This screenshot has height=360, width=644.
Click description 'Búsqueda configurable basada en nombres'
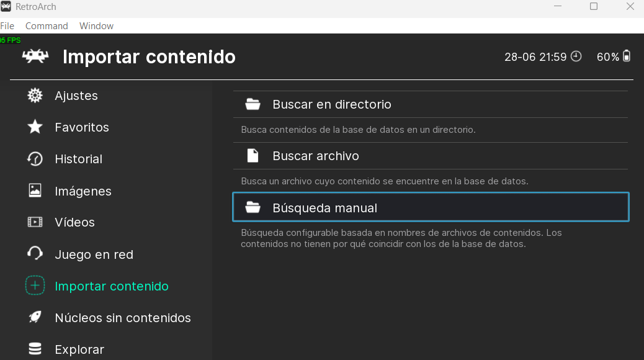pos(401,238)
